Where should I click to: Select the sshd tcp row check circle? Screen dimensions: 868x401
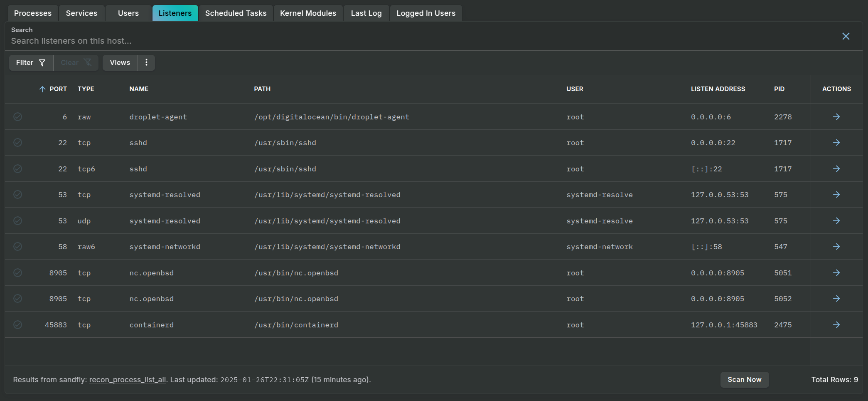point(17,143)
